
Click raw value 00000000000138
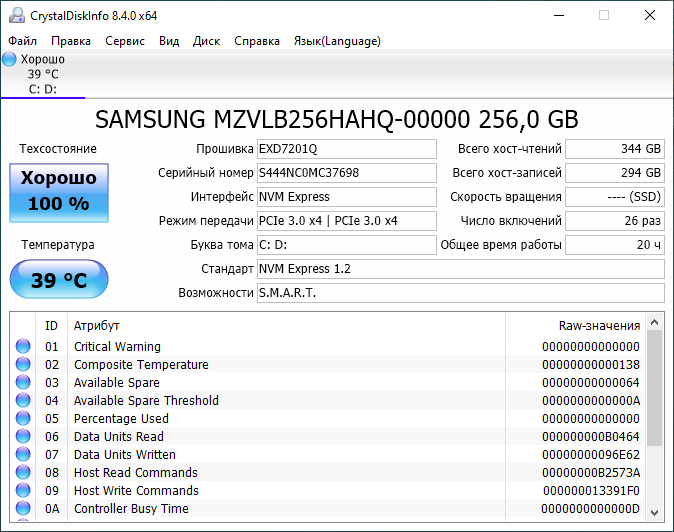[x=591, y=364]
